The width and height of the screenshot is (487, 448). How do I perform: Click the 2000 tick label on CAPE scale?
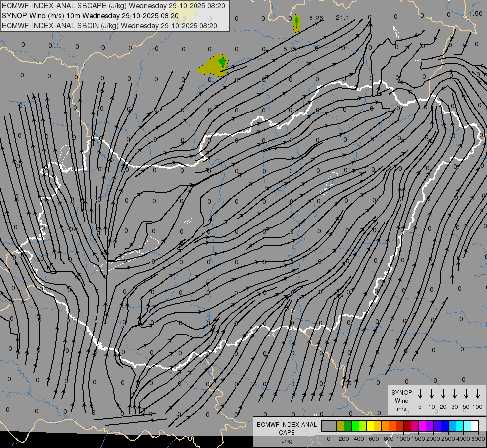pos(433,439)
